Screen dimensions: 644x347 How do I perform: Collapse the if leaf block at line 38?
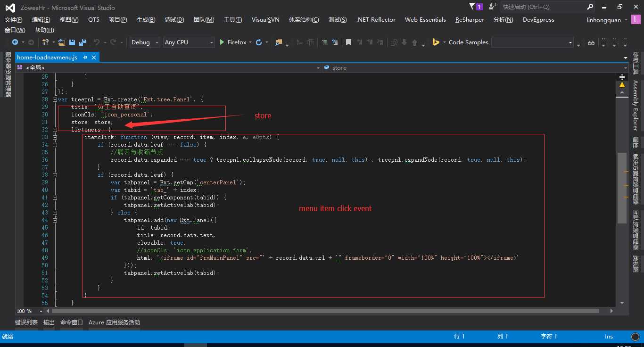point(55,175)
